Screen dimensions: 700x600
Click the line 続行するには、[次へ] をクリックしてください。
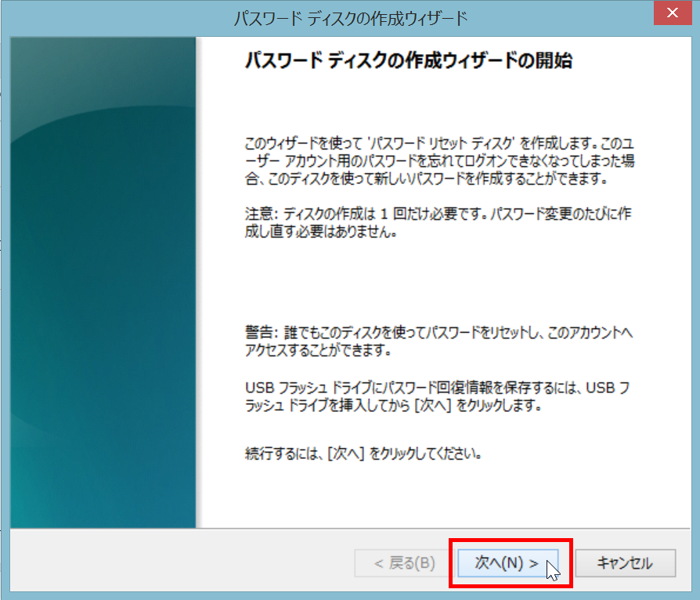click(x=363, y=454)
